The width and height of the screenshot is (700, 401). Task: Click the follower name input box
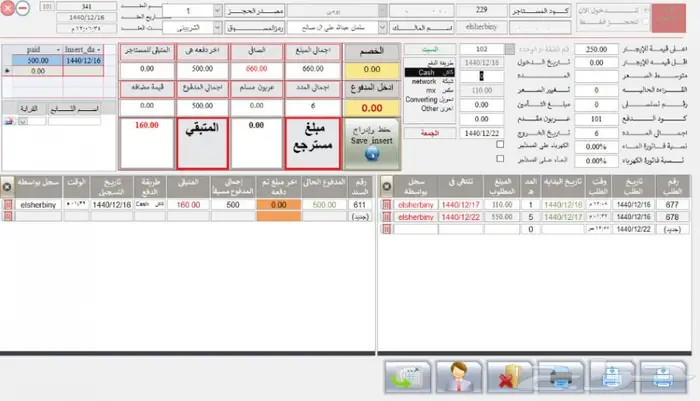coord(74,121)
